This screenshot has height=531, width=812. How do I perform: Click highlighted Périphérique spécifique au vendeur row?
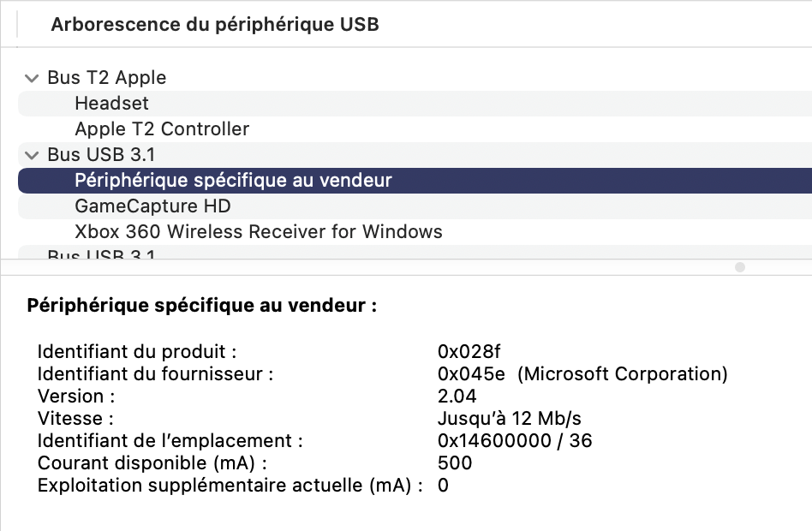[233, 181]
